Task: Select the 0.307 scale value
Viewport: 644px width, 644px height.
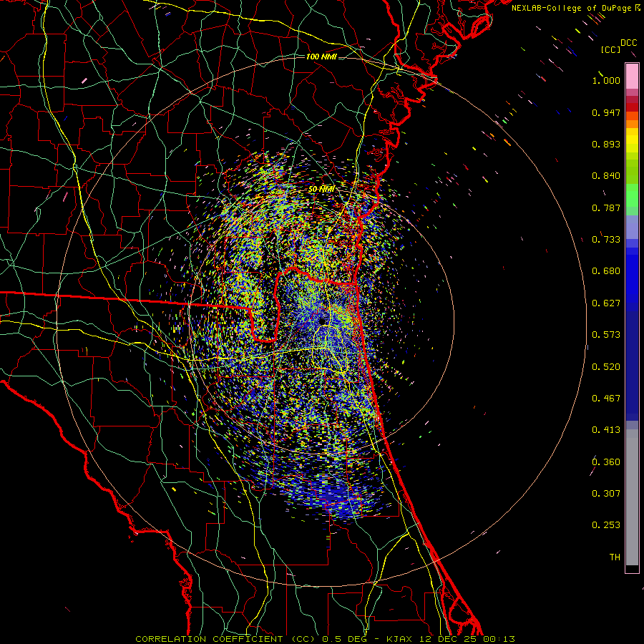Action: tap(606, 494)
